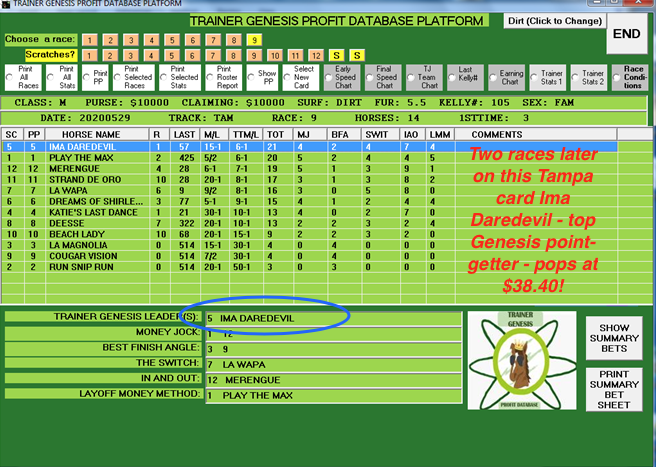656x467 pixels.
Task: Scratch horse 8 in Scratches row
Action: pos(233,56)
